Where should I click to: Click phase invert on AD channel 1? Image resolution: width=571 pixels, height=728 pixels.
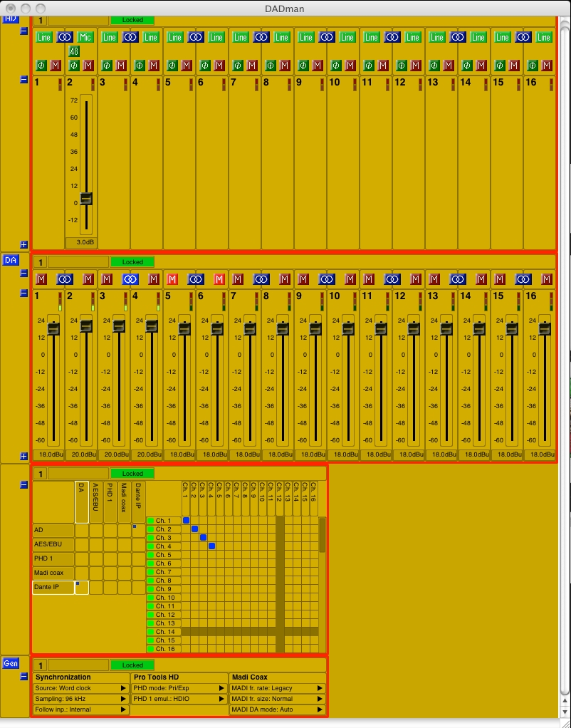[41, 66]
